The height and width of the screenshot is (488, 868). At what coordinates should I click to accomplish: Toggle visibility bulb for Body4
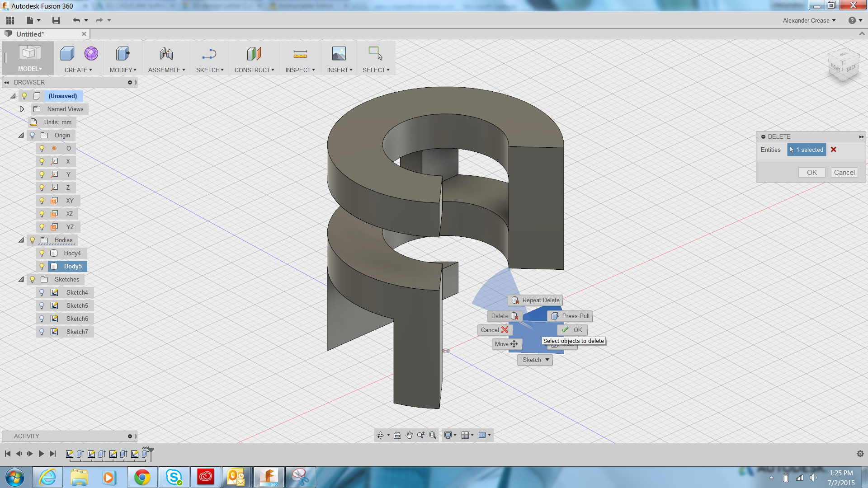click(x=42, y=253)
